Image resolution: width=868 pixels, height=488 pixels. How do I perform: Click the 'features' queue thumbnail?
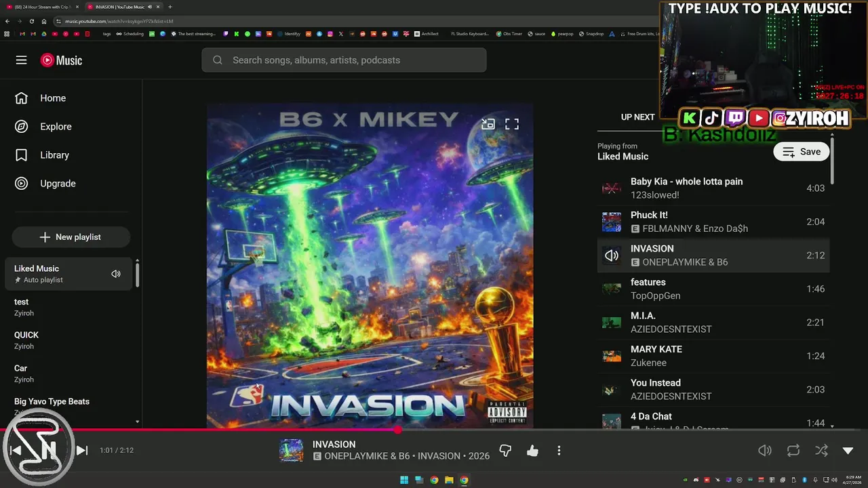coord(612,289)
